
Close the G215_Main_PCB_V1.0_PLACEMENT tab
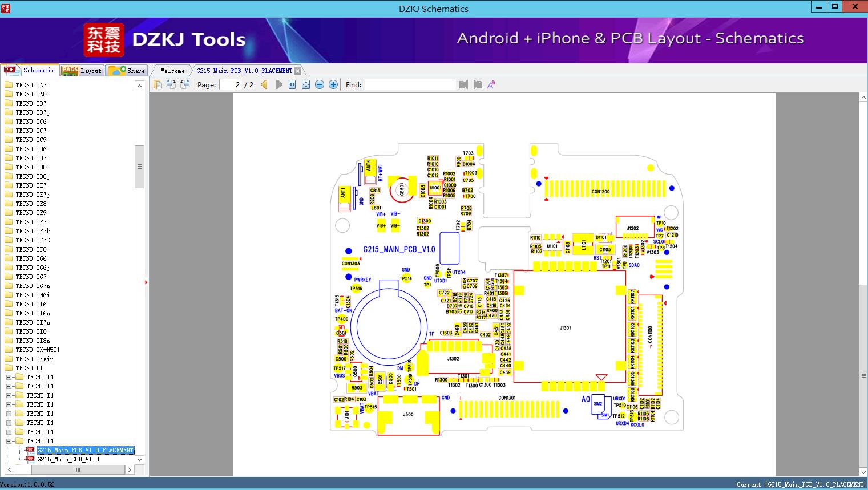297,71
